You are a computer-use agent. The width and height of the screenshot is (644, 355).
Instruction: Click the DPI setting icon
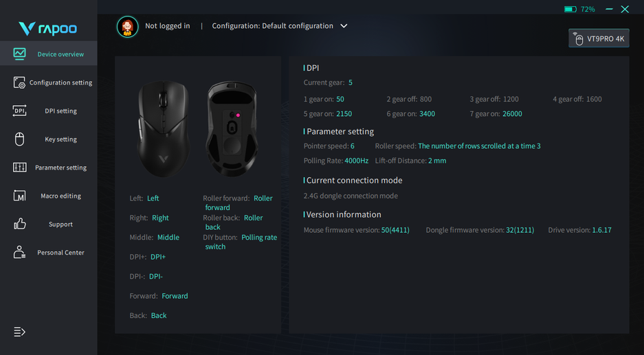pos(19,111)
